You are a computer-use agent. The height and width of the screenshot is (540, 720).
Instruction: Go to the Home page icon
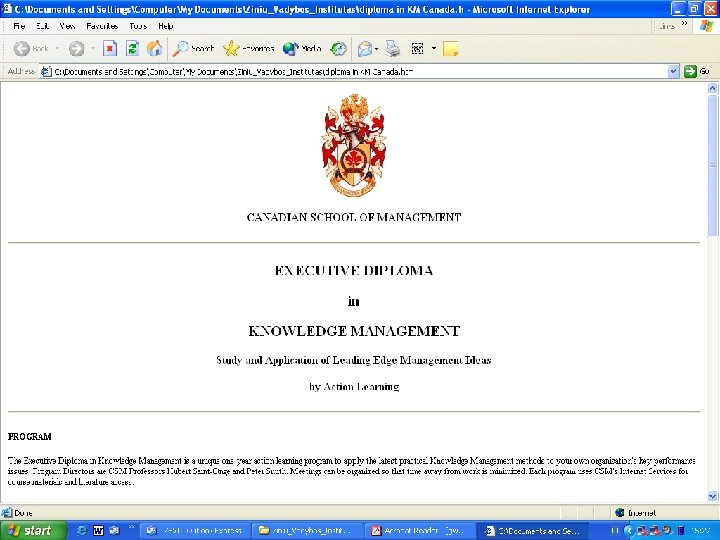tap(155, 48)
